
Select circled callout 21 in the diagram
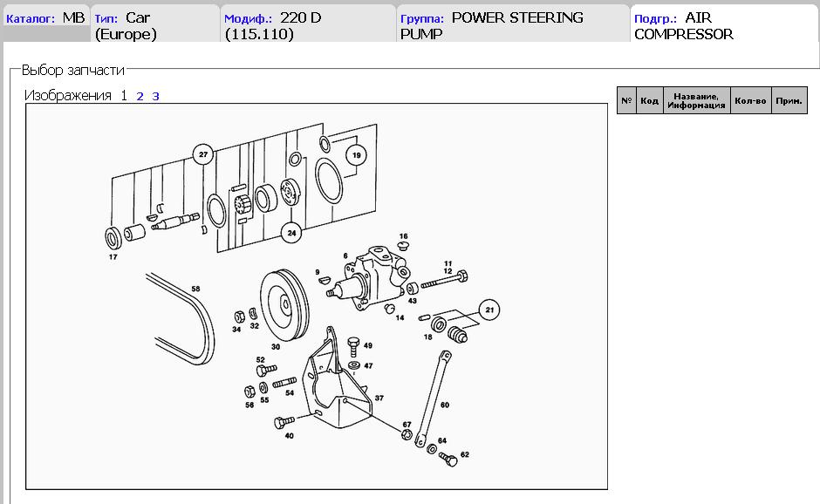click(x=489, y=309)
